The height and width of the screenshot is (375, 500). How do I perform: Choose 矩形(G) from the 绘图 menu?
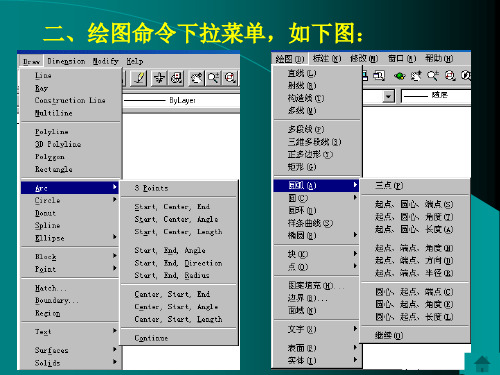pos(317,167)
